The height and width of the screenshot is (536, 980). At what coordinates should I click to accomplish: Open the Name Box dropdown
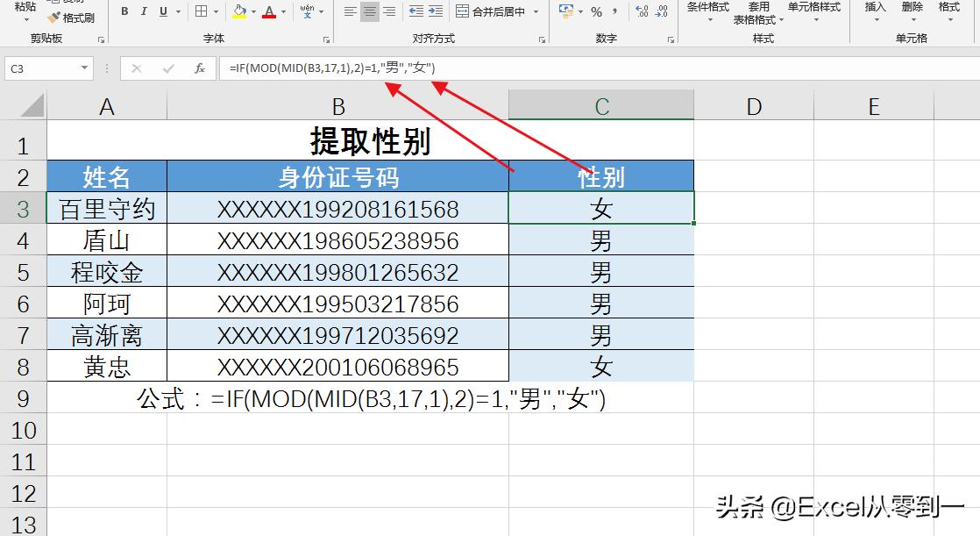click(x=84, y=68)
